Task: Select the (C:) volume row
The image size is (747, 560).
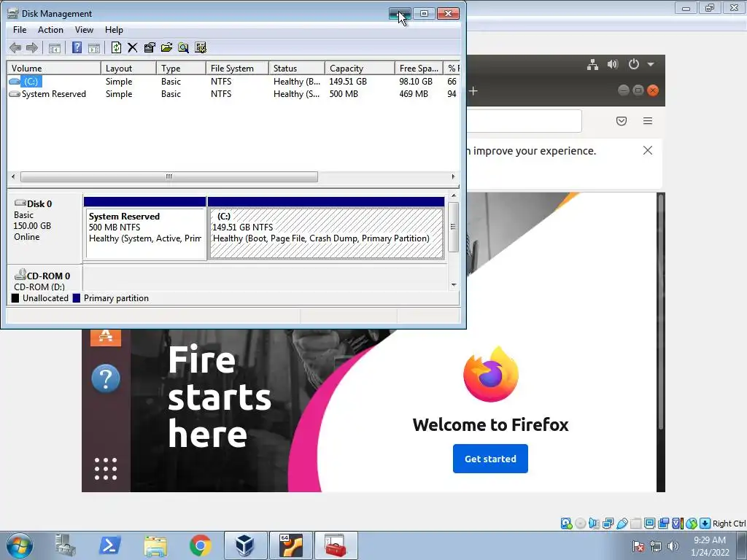Action: point(233,82)
